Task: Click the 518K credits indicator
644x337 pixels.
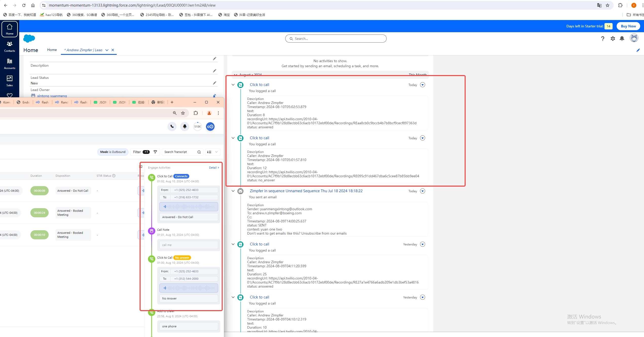Action: (198, 126)
